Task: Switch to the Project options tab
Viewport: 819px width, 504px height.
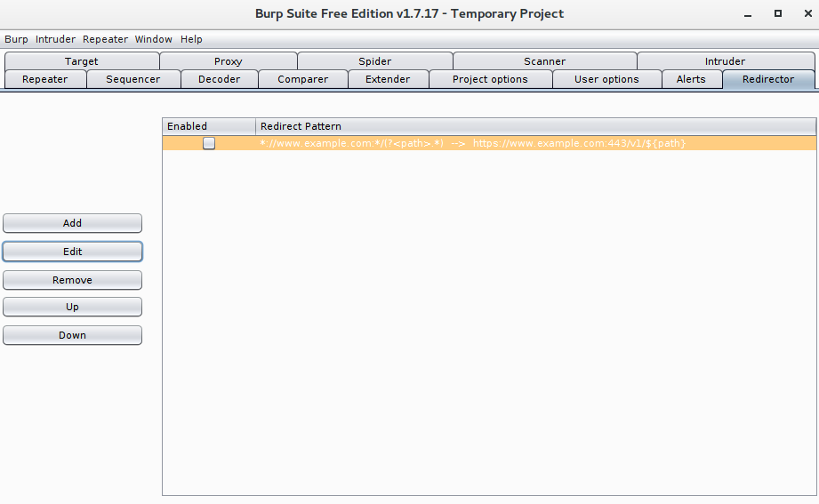Action: coord(491,79)
